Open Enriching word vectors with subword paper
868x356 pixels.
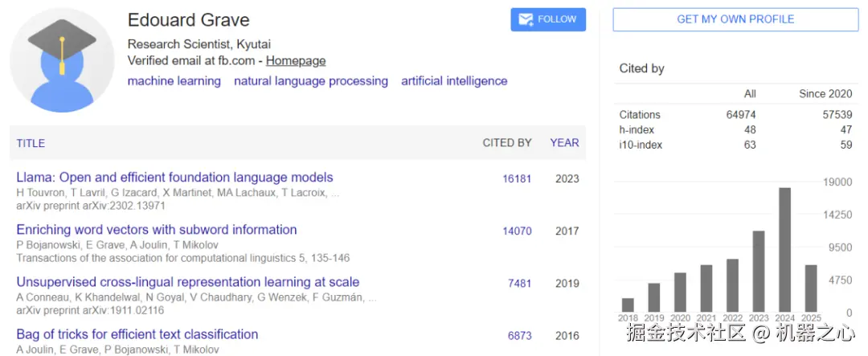[x=157, y=230]
